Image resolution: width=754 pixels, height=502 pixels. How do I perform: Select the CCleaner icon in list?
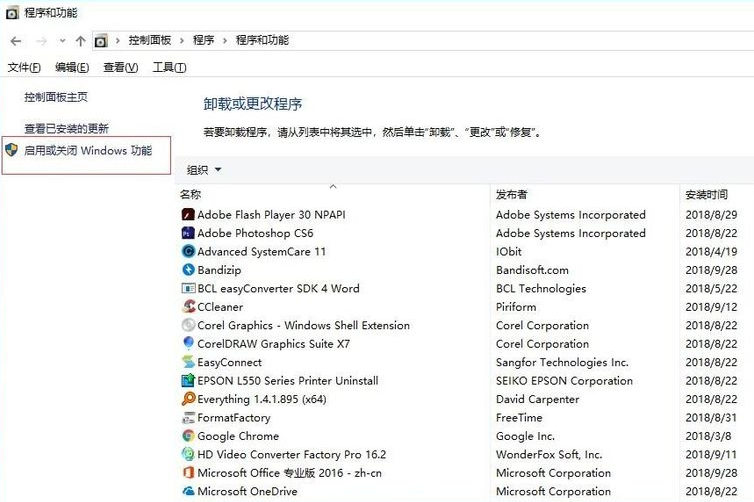point(188,307)
